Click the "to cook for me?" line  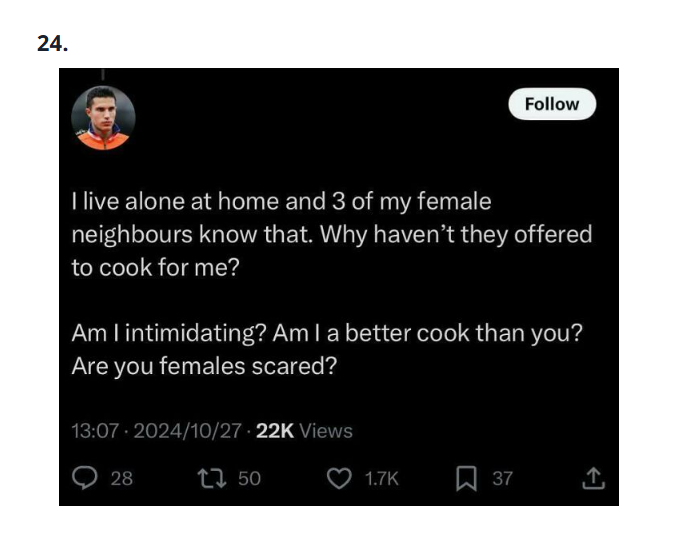[155, 268]
